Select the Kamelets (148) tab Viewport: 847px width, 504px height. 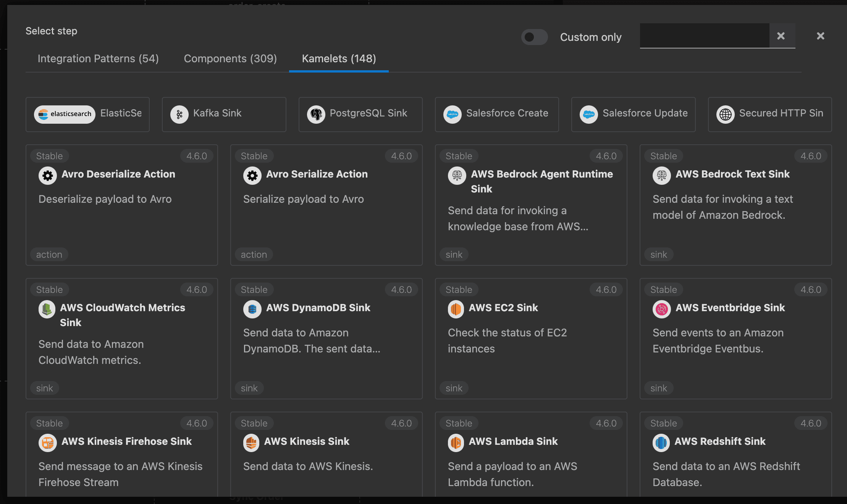[x=339, y=58]
